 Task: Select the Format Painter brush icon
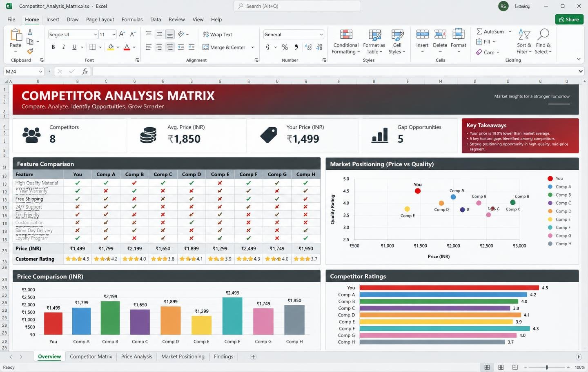(30, 51)
